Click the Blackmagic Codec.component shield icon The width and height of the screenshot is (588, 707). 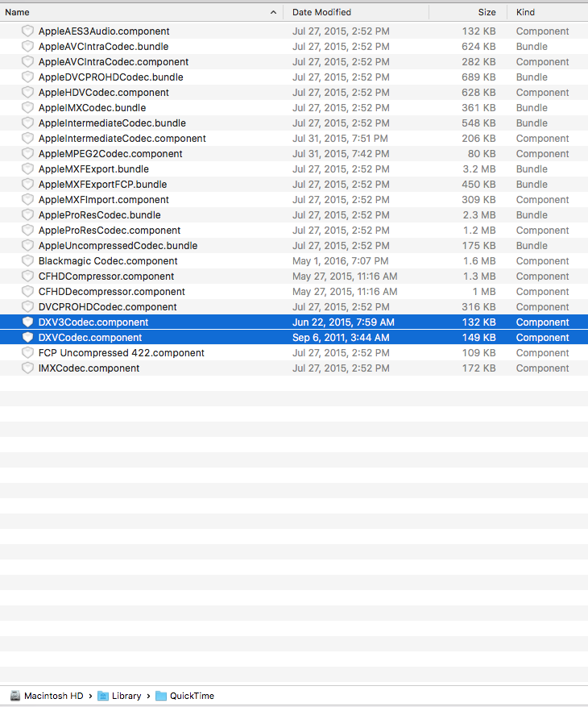point(28,261)
